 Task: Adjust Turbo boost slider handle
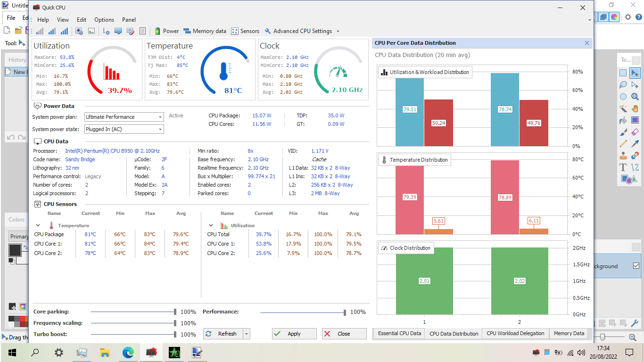[x=175, y=335]
